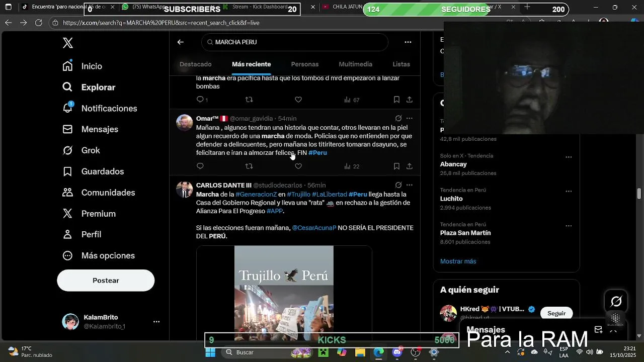644x362 pixels.
Task: Open KalamBrito account switcher dots
Action: (156, 322)
